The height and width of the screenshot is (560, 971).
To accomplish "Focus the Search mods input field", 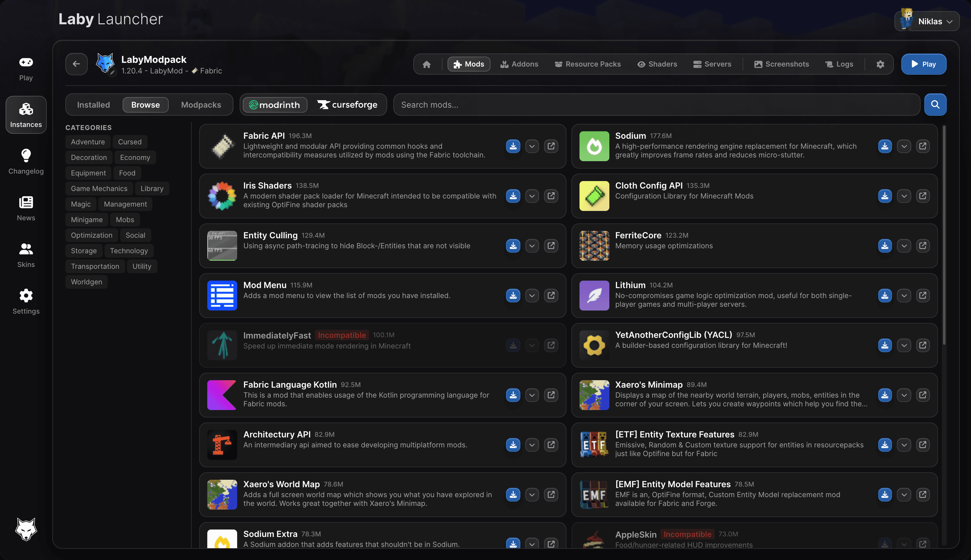I will click(656, 105).
